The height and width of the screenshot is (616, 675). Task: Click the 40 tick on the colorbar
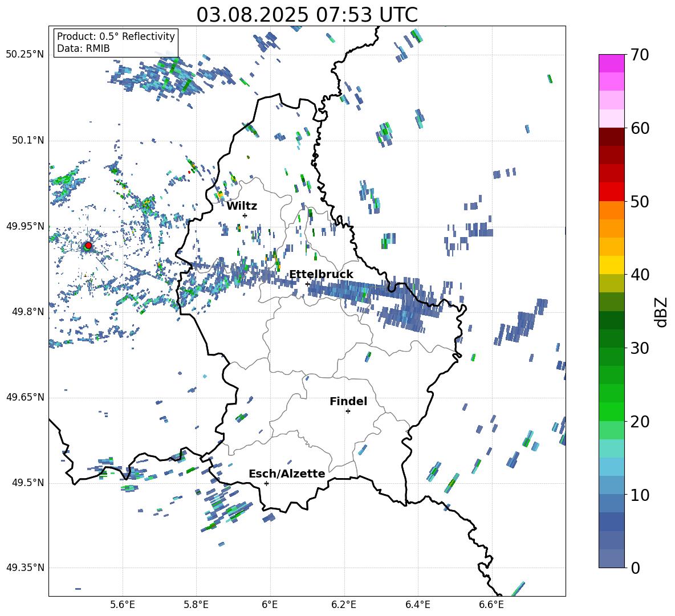[640, 275]
